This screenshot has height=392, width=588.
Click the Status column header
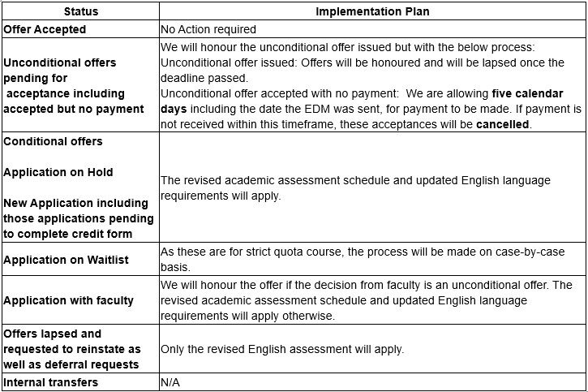pyautogui.click(x=81, y=12)
